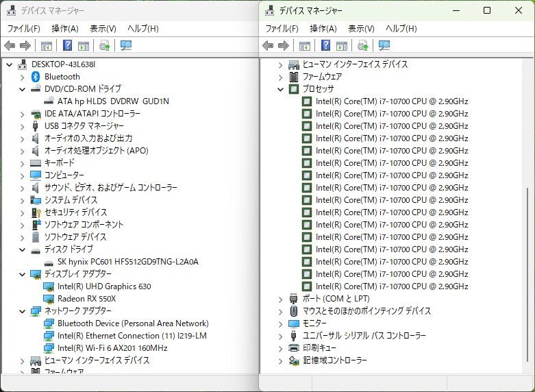Screen dimensions: 535x392
Task: Click Back arrow in left Device Manager toolbar
Action: pyautogui.click(x=10, y=45)
